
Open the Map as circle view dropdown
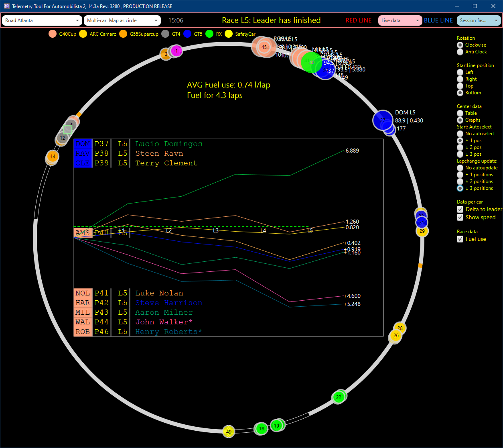(x=122, y=20)
